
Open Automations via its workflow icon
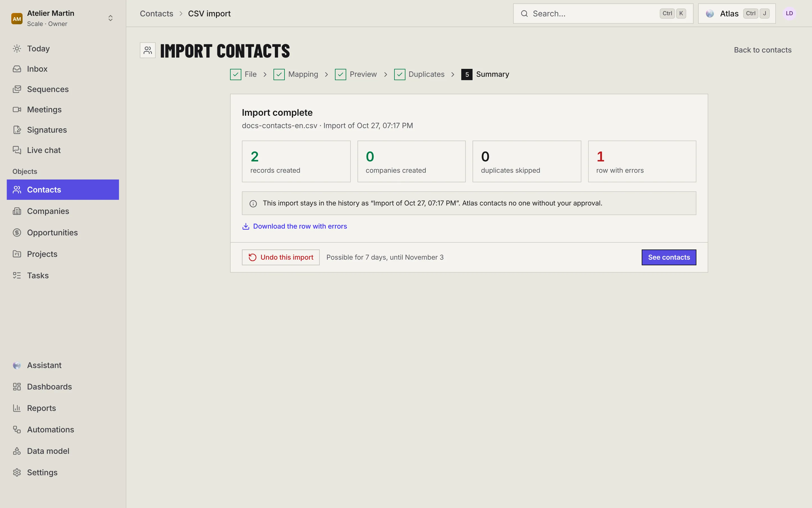point(17,430)
